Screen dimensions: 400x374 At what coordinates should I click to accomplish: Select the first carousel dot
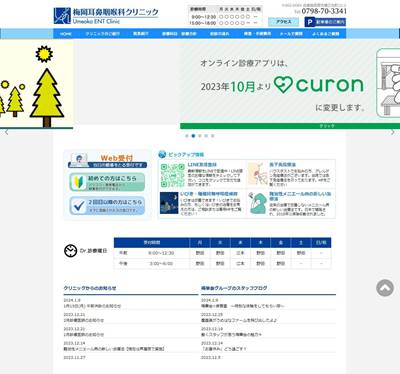187,136
